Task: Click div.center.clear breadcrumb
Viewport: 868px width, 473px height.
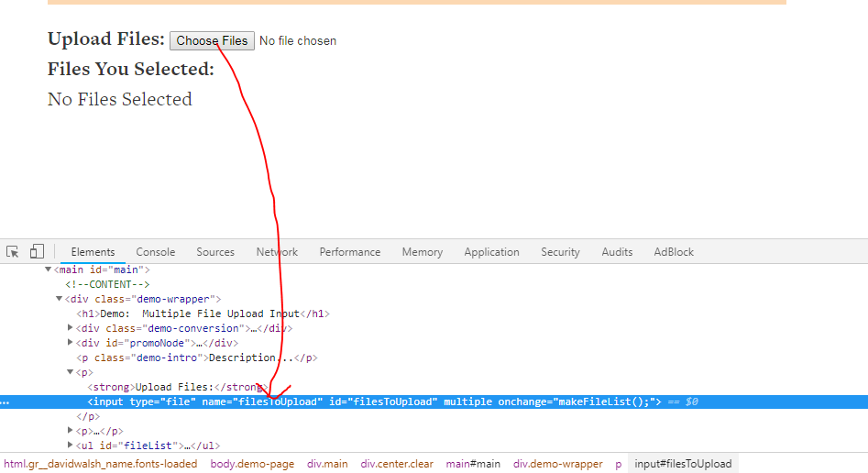Action: tap(397, 464)
